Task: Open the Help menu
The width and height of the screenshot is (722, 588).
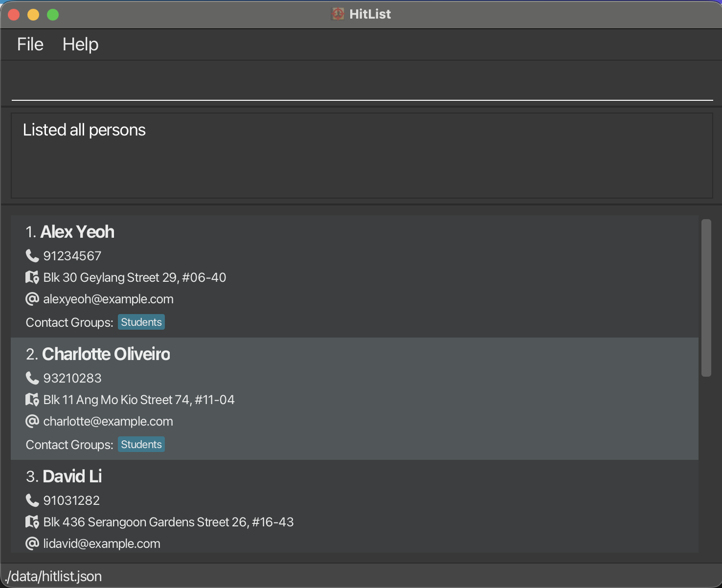Action: click(81, 45)
